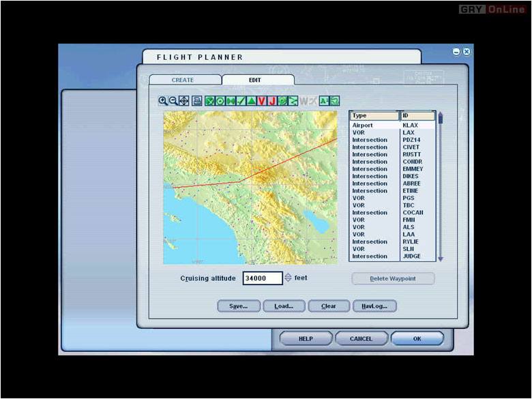Click the HELP button

point(306,338)
